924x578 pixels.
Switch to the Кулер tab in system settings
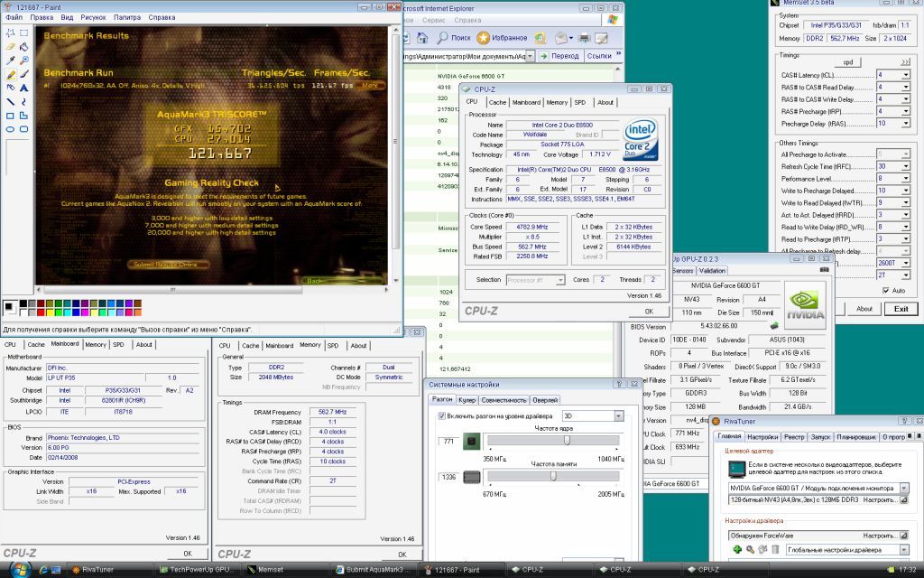[x=467, y=400]
